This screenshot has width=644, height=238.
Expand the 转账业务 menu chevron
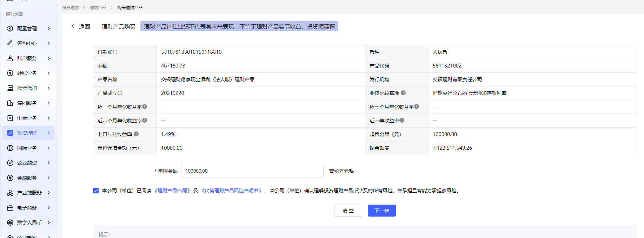point(49,73)
